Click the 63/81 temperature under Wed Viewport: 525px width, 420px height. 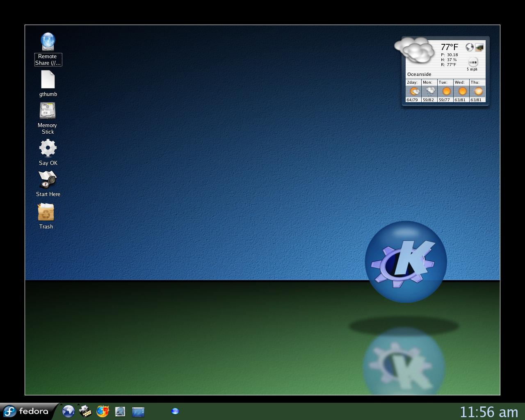pos(460,100)
